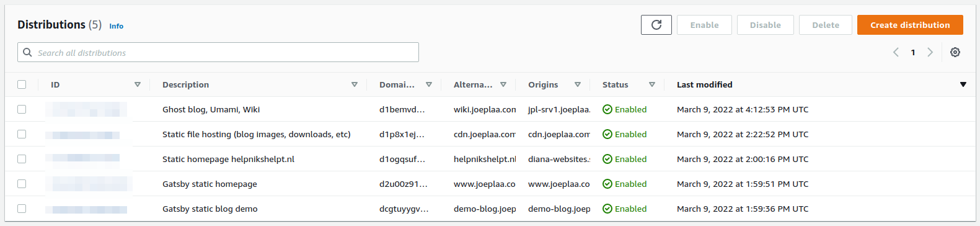Click alternate domain helpnikshelpt.nl
980x226 pixels.
(485, 159)
